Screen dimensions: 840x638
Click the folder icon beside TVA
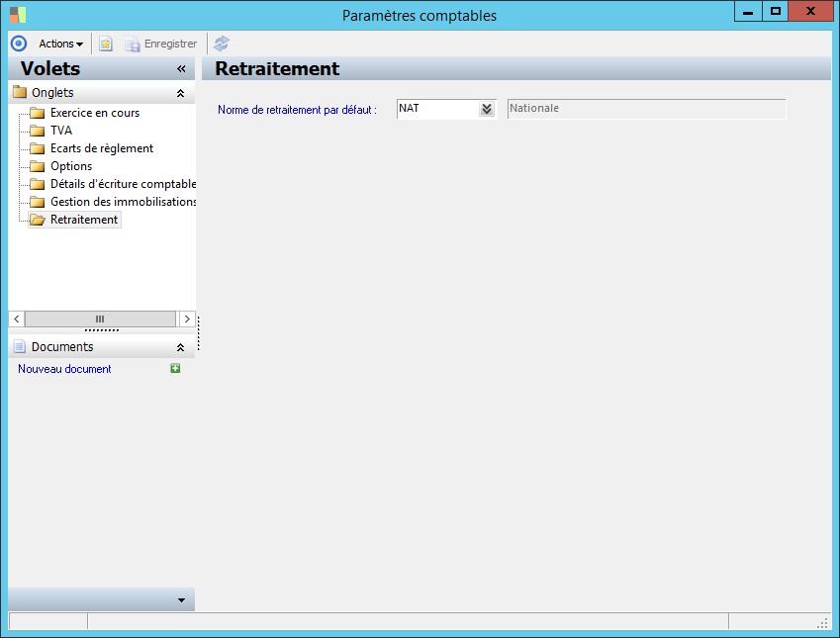(37, 131)
